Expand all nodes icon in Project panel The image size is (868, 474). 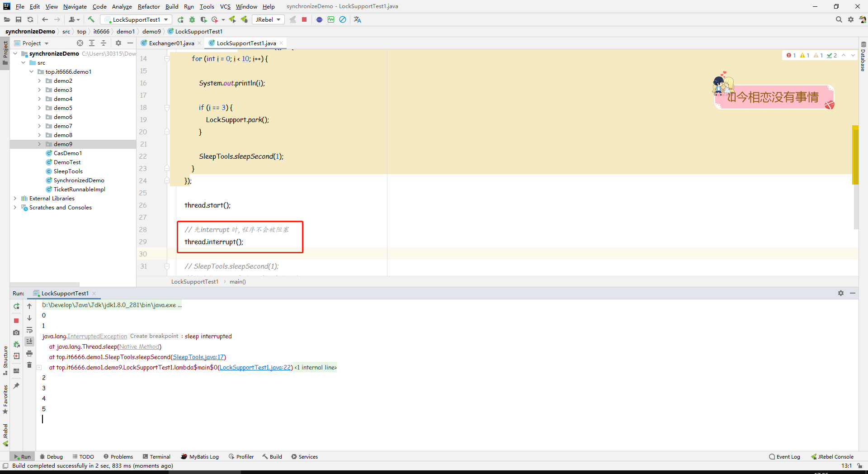click(x=92, y=43)
